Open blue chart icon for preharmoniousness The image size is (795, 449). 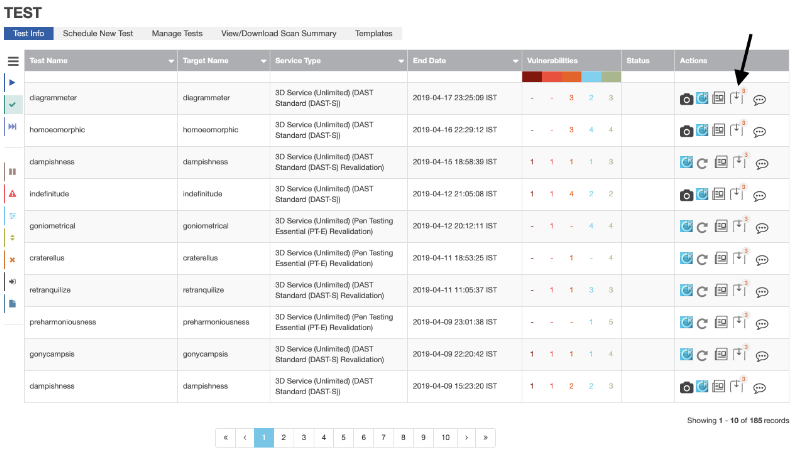pos(686,322)
